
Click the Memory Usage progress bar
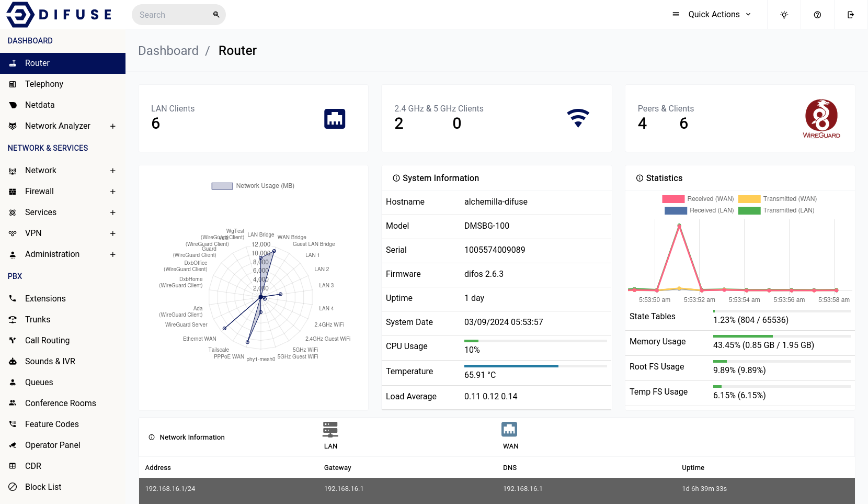(x=782, y=337)
